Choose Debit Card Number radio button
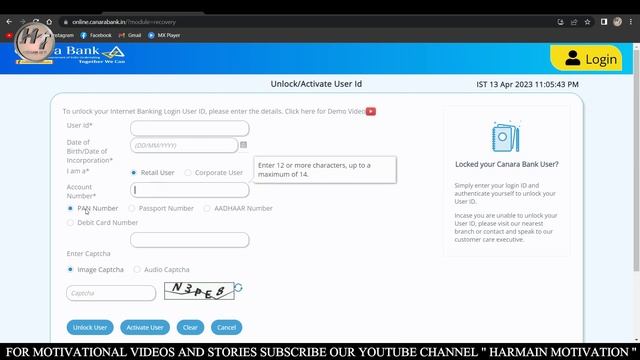The height and width of the screenshot is (360, 640). 70,222
